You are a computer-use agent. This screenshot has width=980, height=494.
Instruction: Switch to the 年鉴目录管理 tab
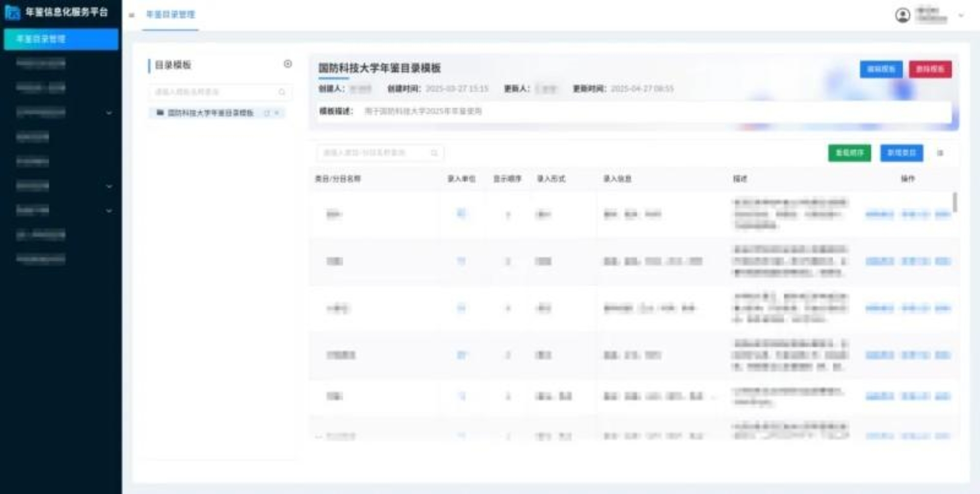(x=171, y=15)
